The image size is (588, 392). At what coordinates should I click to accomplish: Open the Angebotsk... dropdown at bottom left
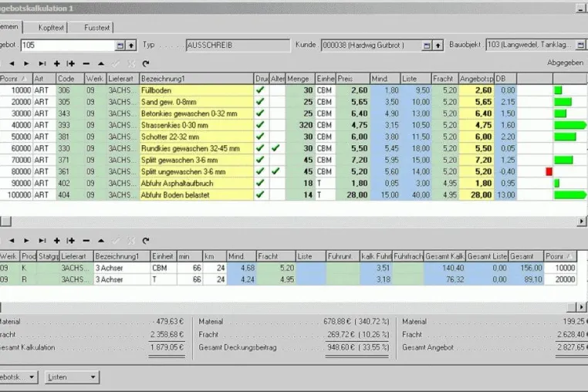(18, 377)
